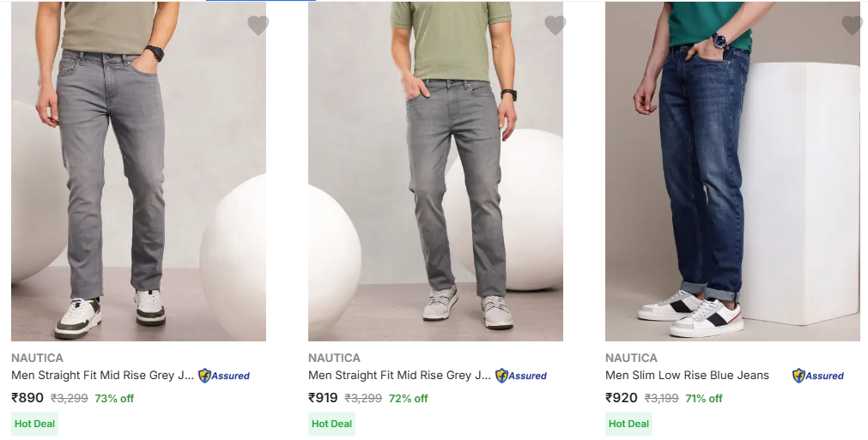
Task: Add the blue jeans to wishlist via heart
Action: tap(852, 26)
